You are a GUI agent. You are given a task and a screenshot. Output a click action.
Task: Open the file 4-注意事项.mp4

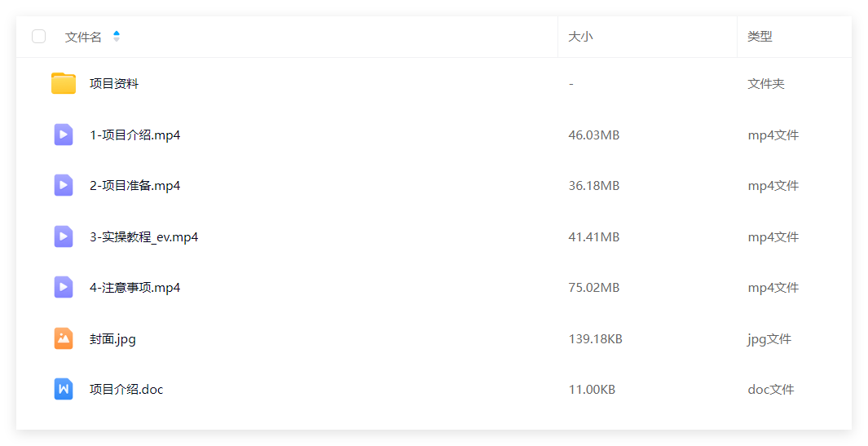coord(135,288)
